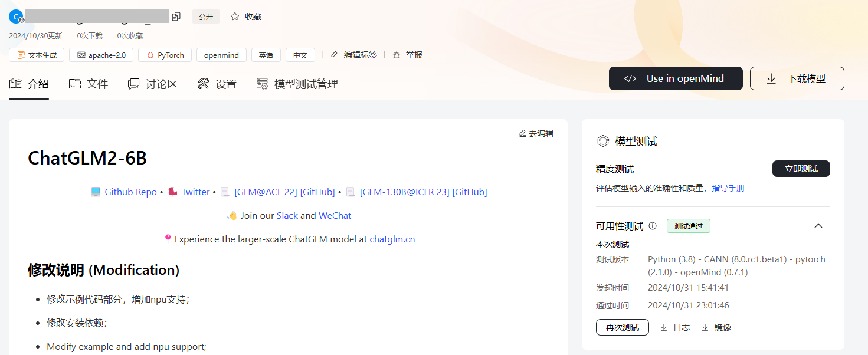This screenshot has width=868, height=355.
Task: Click the user avatar icon
Action: pyautogui.click(x=15, y=17)
